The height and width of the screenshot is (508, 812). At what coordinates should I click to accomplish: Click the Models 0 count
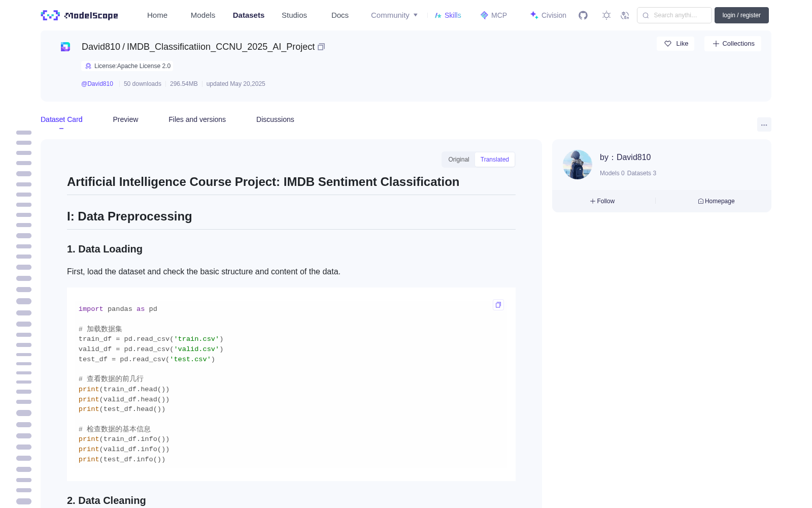[x=612, y=173]
